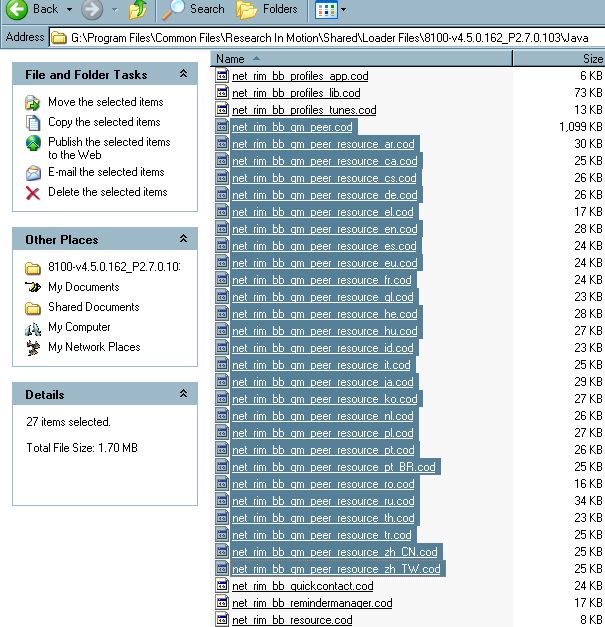The width and height of the screenshot is (605, 627).
Task: Select net_rim_bb_qm_peer_resource_fr.cod
Action: coord(321,280)
